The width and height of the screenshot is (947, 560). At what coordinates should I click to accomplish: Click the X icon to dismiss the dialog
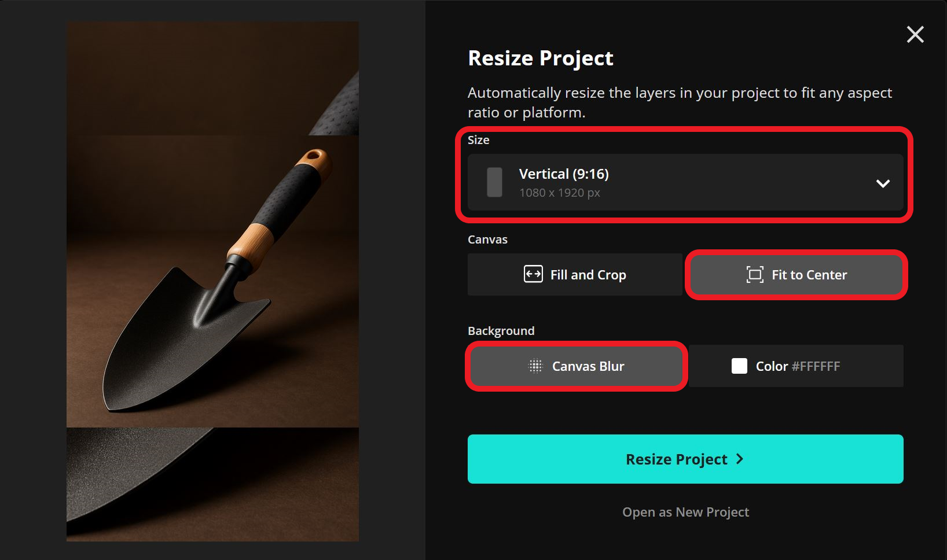pyautogui.click(x=915, y=34)
